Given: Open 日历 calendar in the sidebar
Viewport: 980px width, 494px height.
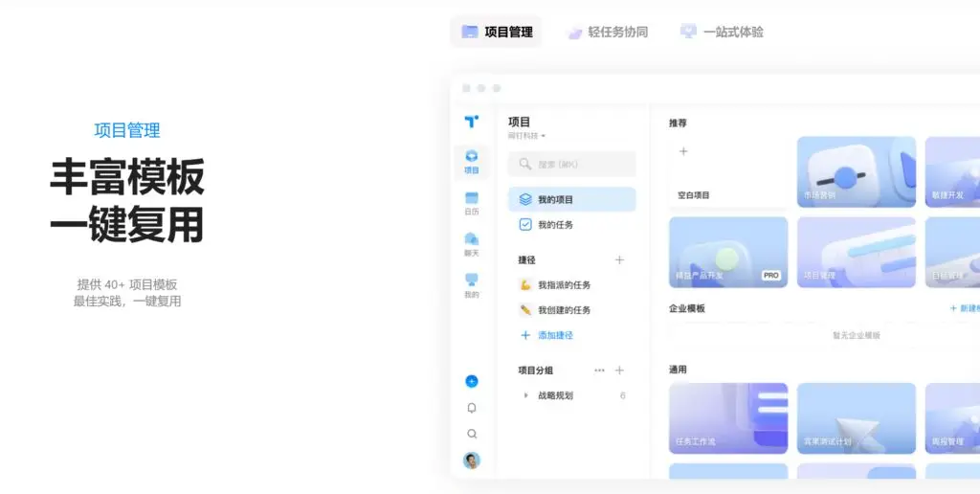Looking at the screenshot, I should pos(472,204).
